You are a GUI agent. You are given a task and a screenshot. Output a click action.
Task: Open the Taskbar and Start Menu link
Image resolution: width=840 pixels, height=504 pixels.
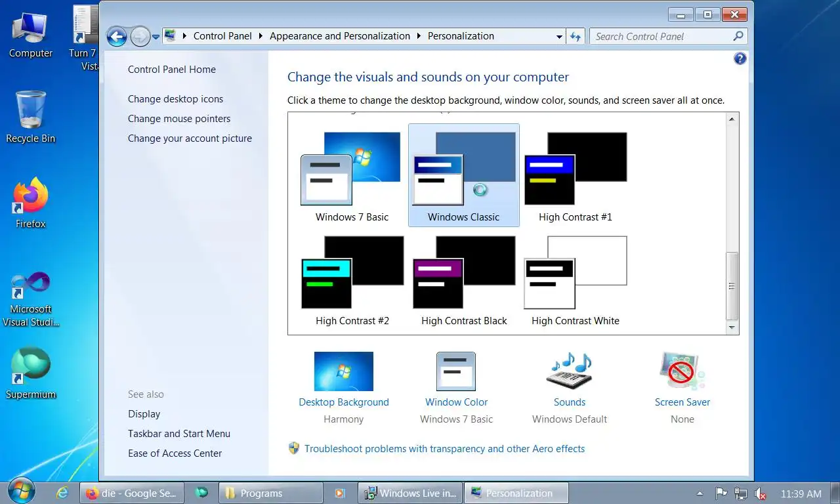click(x=179, y=434)
